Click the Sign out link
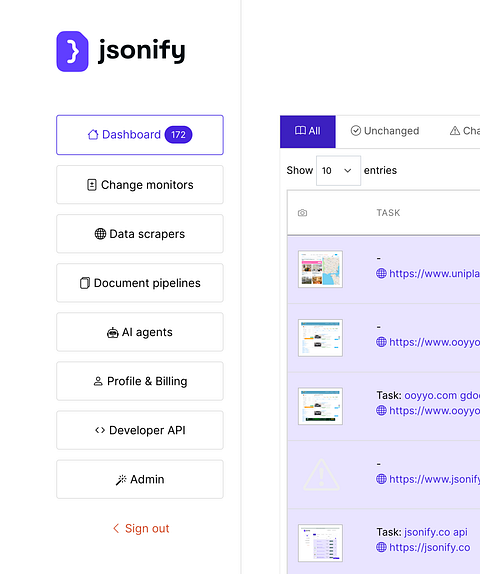The height and width of the screenshot is (574, 480). [x=141, y=529]
